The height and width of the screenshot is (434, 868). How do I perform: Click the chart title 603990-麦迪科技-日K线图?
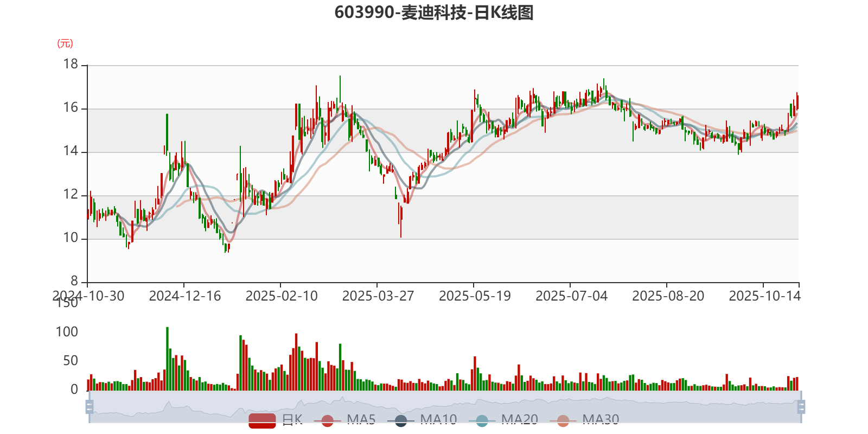(x=434, y=12)
